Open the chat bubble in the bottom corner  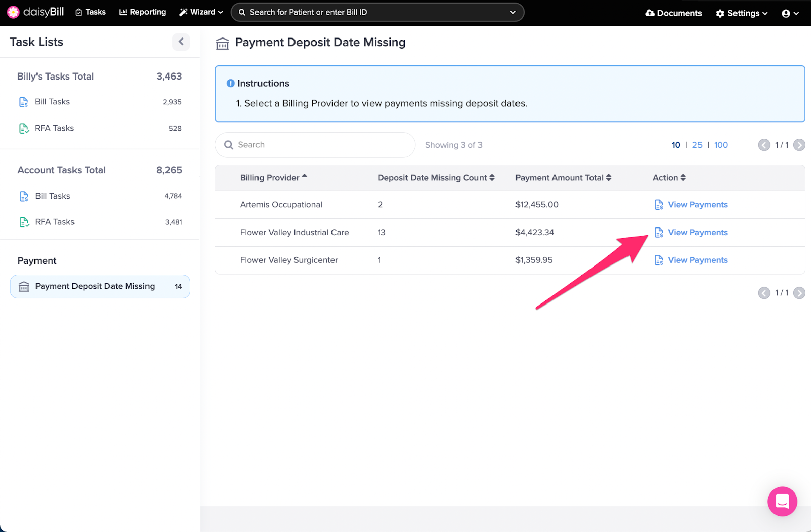(782, 502)
